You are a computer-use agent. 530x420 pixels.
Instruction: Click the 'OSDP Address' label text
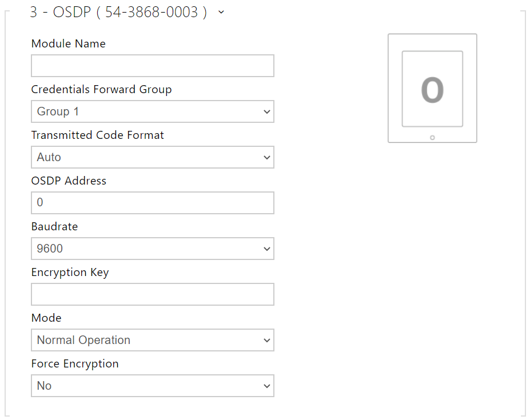pos(69,181)
